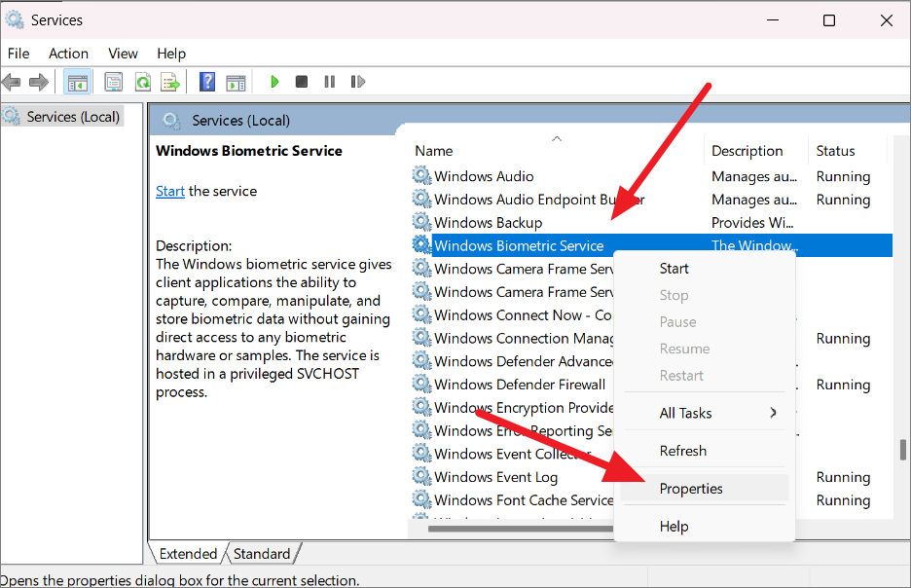Click the green Start Service toolbar icon
Viewport: 911px width, 588px height.
pyautogui.click(x=274, y=82)
